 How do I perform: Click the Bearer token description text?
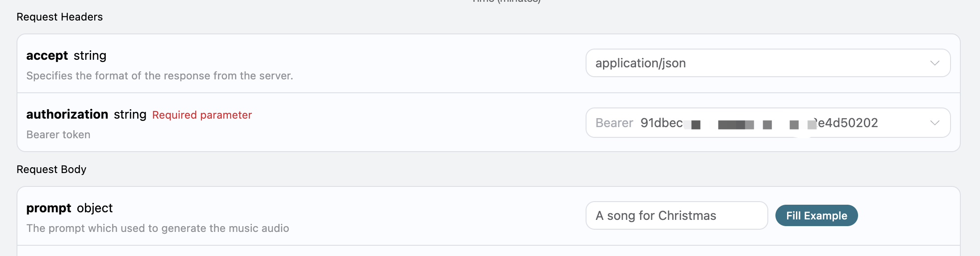58,135
